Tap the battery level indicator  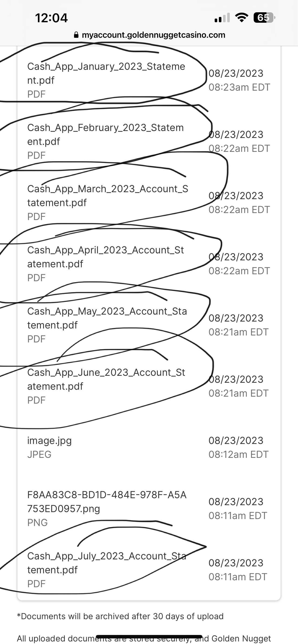(x=264, y=18)
